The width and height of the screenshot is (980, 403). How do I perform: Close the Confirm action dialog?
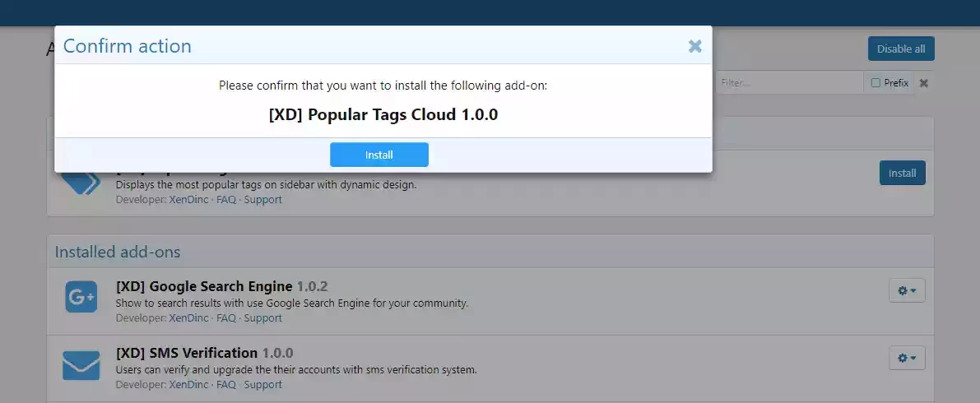pos(695,46)
